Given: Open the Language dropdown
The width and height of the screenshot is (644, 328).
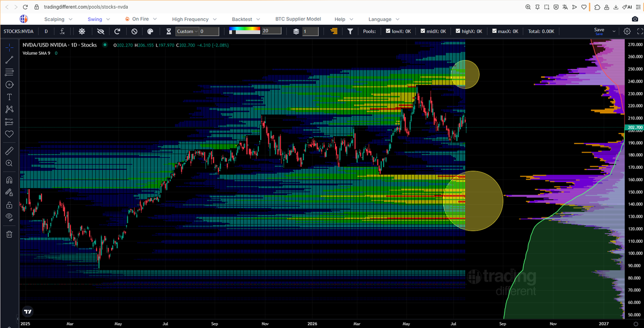Looking at the screenshot, I should pyautogui.click(x=384, y=19).
